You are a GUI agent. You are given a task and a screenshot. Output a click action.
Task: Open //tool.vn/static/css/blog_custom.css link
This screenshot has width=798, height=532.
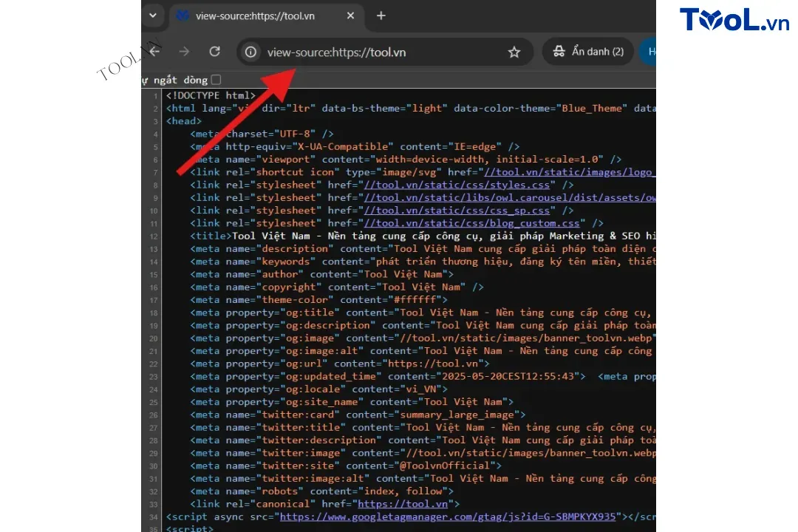tap(471, 223)
